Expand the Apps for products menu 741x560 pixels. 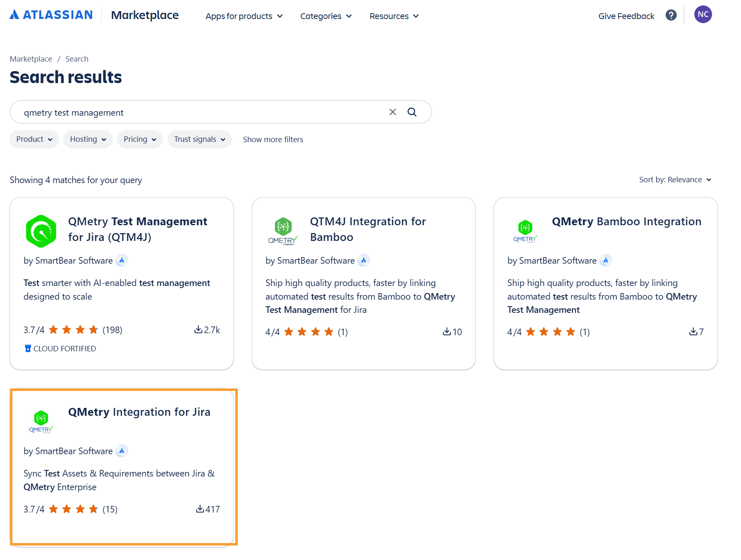(x=244, y=16)
